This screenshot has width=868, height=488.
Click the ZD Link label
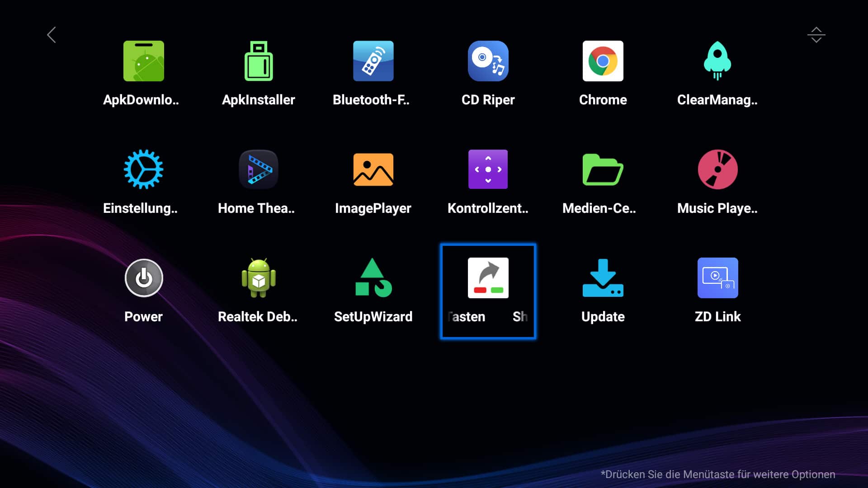coord(717,317)
